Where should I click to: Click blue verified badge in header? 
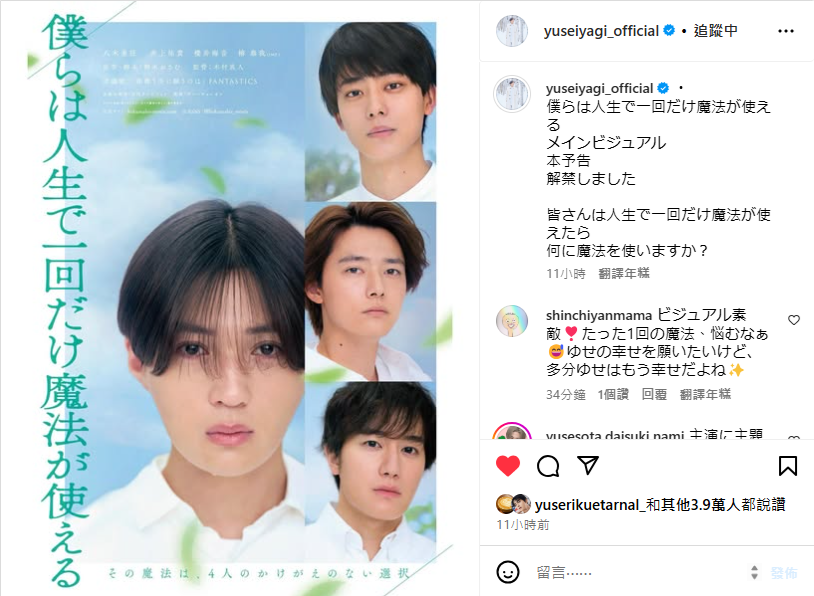669,31
